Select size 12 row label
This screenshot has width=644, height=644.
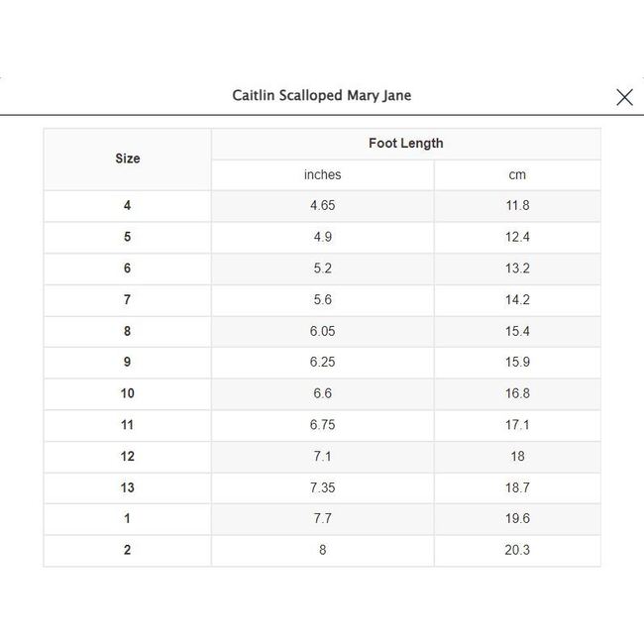[x=127, y=457]
